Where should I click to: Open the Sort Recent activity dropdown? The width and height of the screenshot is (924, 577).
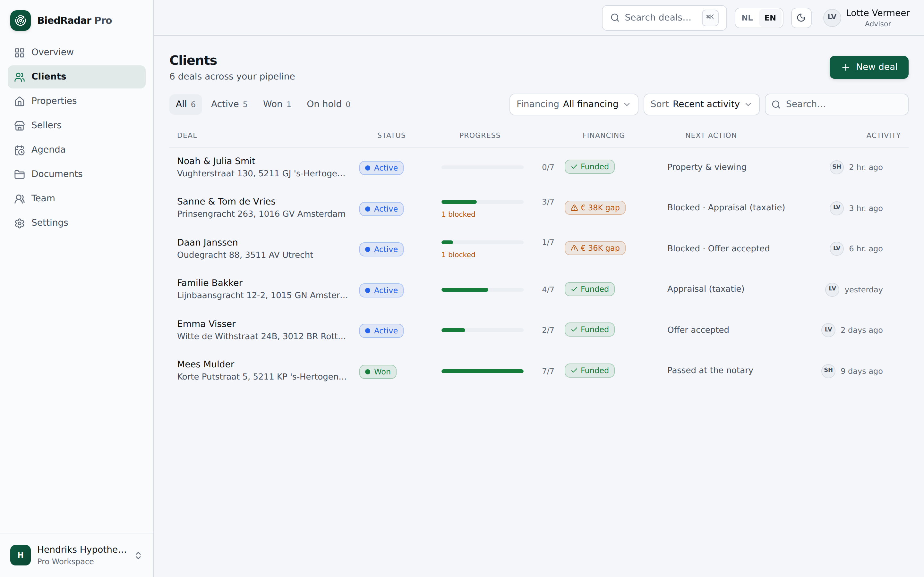coord(701,104)
